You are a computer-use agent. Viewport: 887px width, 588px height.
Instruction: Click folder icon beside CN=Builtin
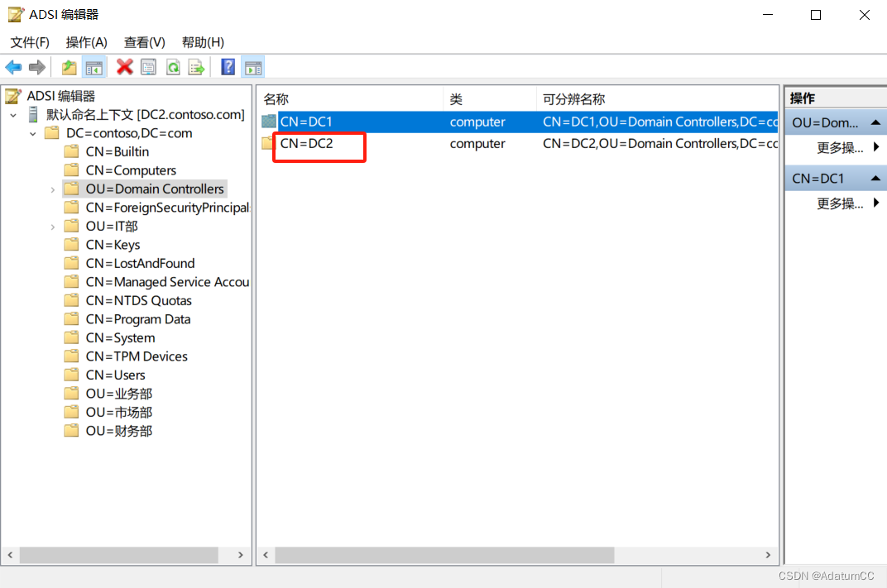[71, 151]
